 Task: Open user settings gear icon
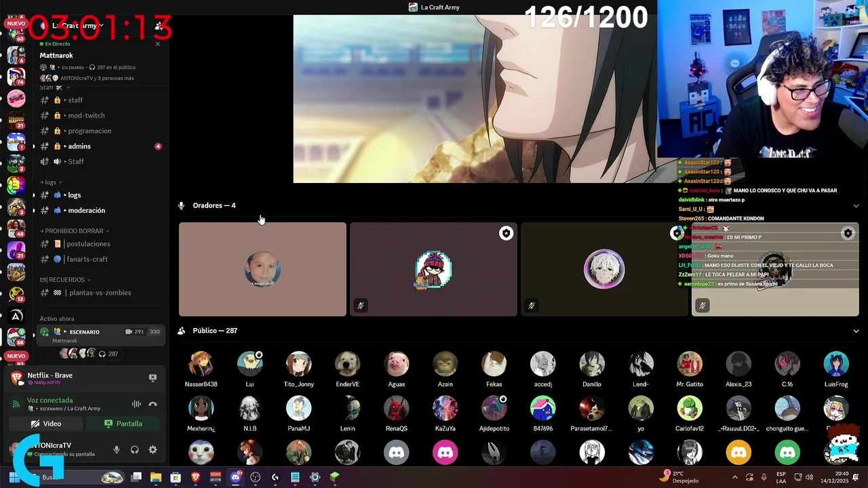pyautogui.click(x=153, y=449)
